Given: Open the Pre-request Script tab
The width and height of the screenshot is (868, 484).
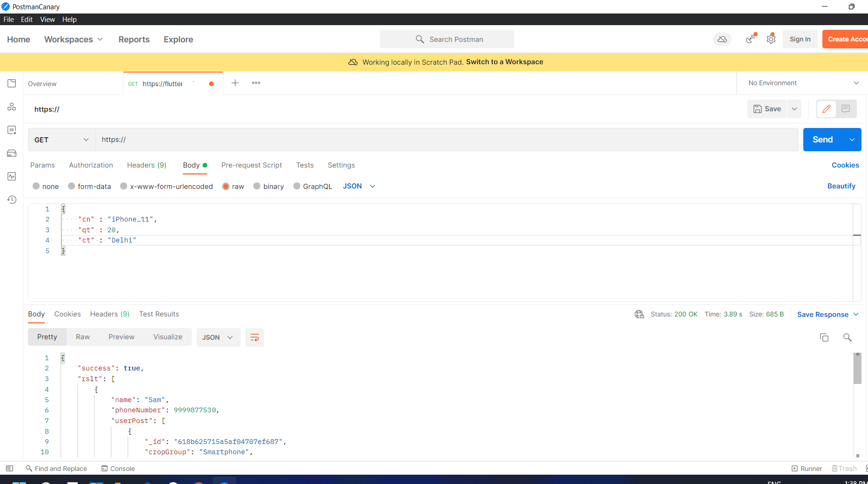Looking at the screenshot, I should pyautogui.click(x=251, y=165).
